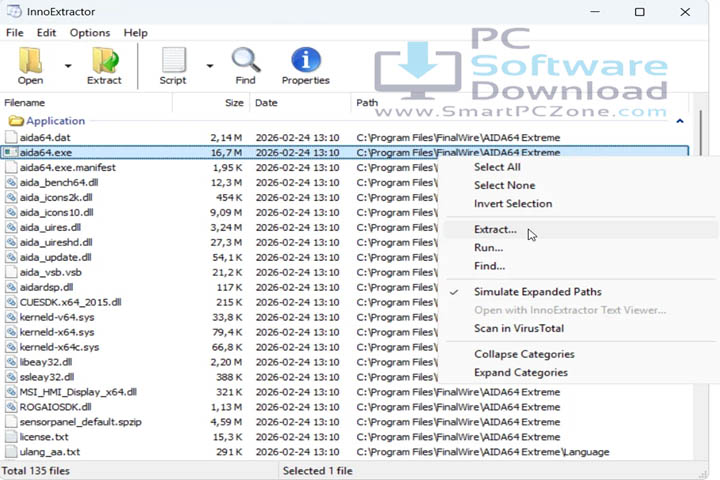Click the aidardsp.dll file icon
This screenshot has height=480, width=720.
pos(11,287)
